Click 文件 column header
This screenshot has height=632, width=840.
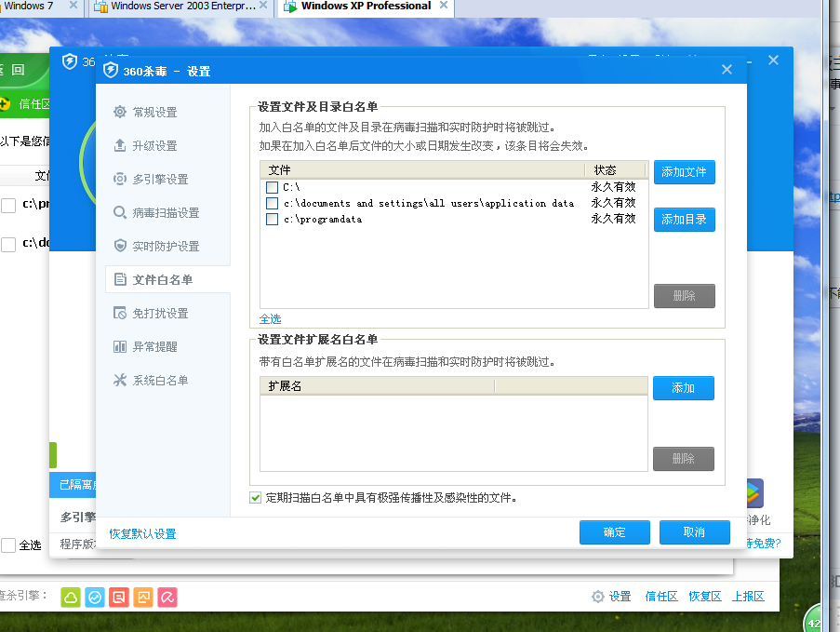pos(422,170)
